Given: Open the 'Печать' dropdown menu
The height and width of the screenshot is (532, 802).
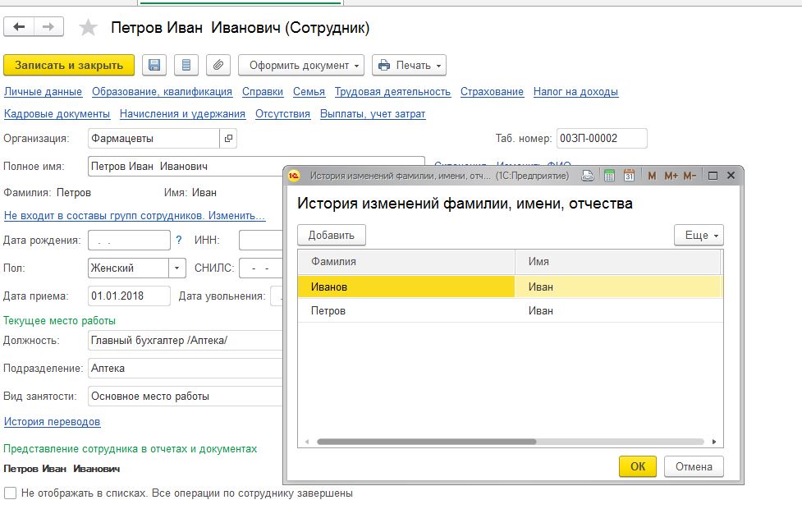Looking at the screenshot, I should [409, 65].
